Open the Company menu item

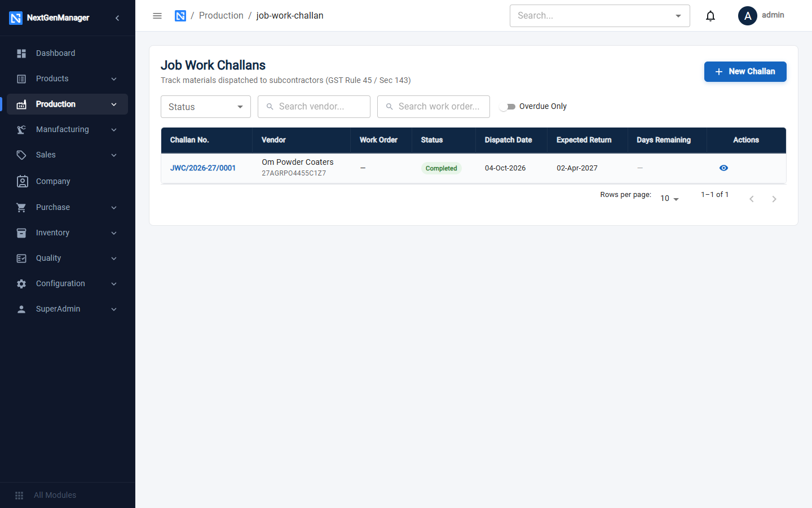[x=68, y=181]
